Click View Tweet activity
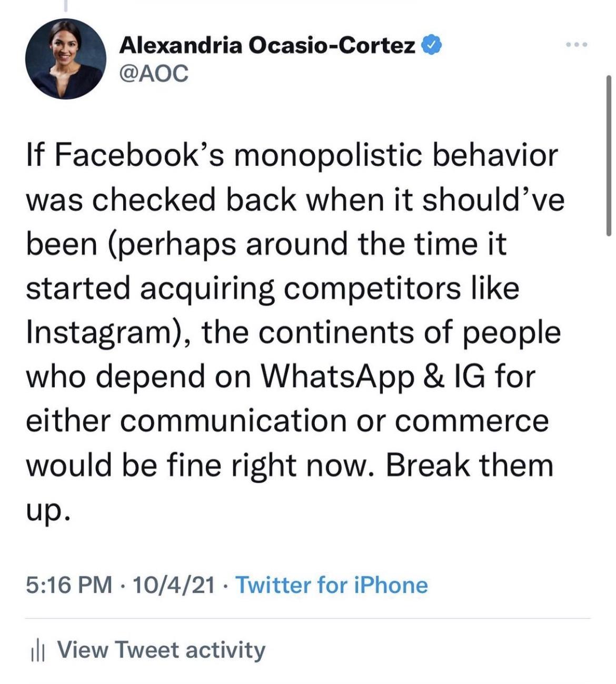The image size is (616, 684). [x=161, y=650]
